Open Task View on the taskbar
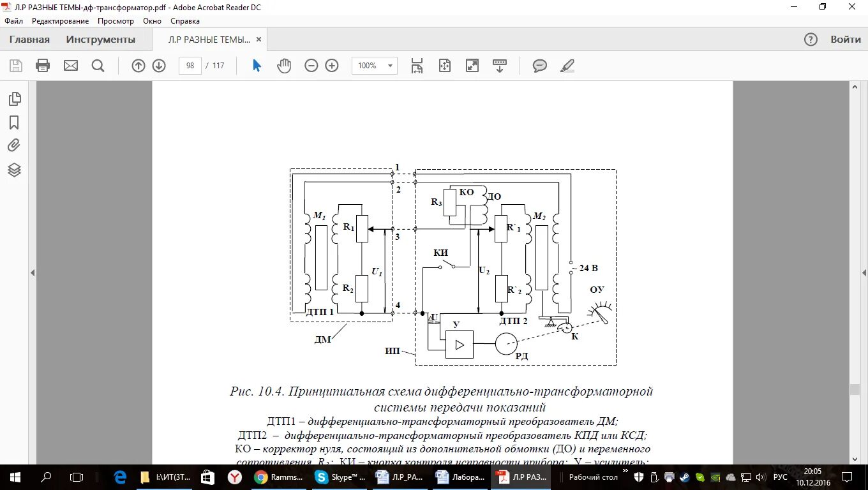The width and height of the screenshot is (868, 490). point(77,477)
